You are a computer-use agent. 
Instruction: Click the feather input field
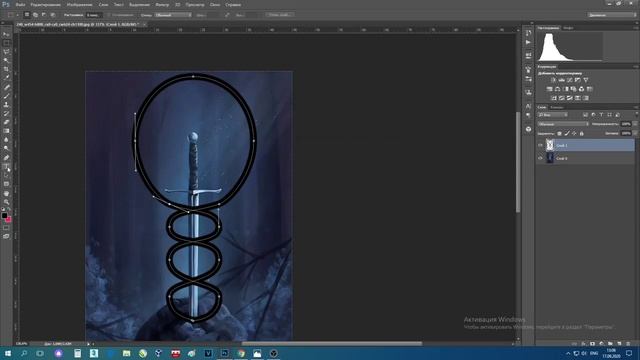click(93, 15)
